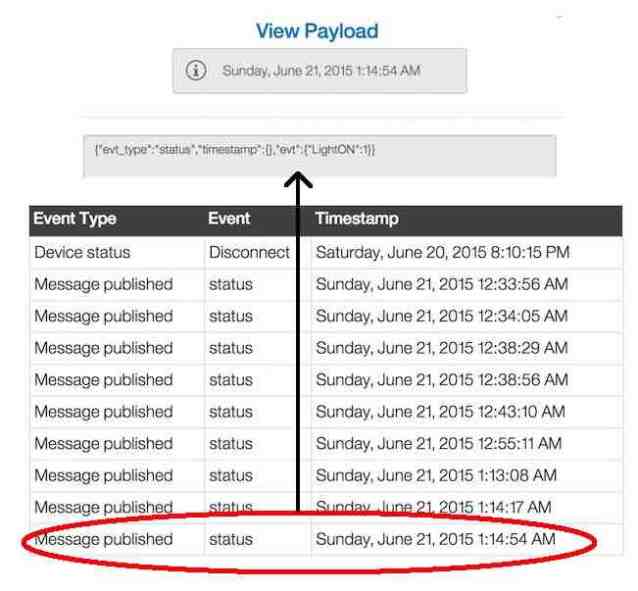Open the Device status Disconnect row
Screen dimensions: 638x591
326,252
